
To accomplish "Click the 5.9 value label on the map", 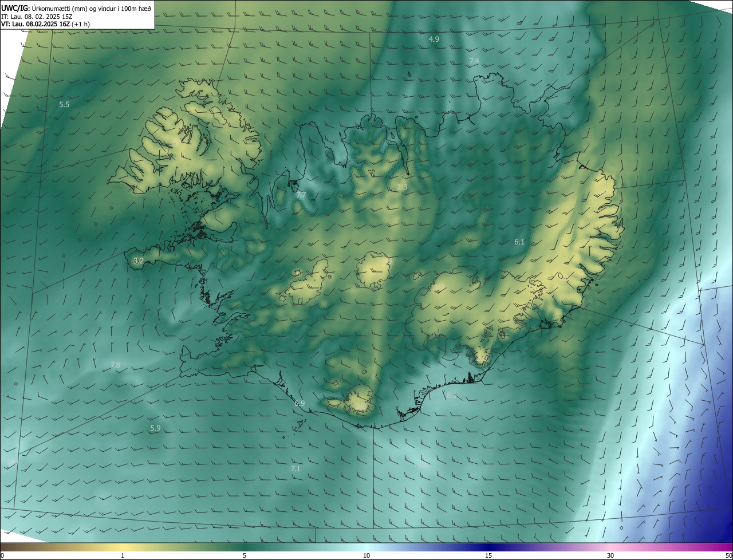I will [x=155, y=428].
